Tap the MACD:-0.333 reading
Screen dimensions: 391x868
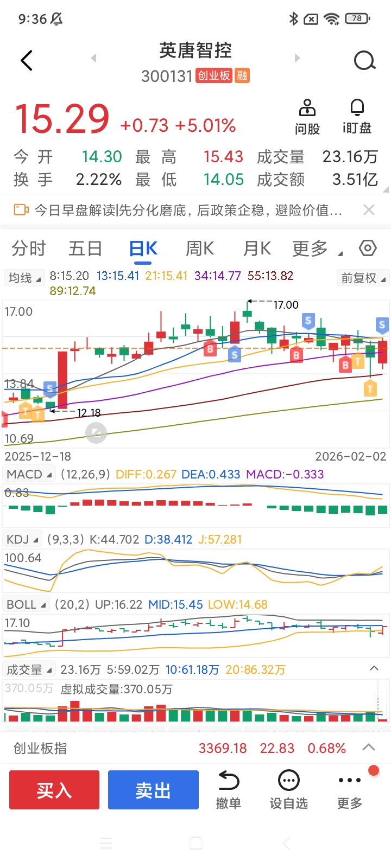click(285, 474)
